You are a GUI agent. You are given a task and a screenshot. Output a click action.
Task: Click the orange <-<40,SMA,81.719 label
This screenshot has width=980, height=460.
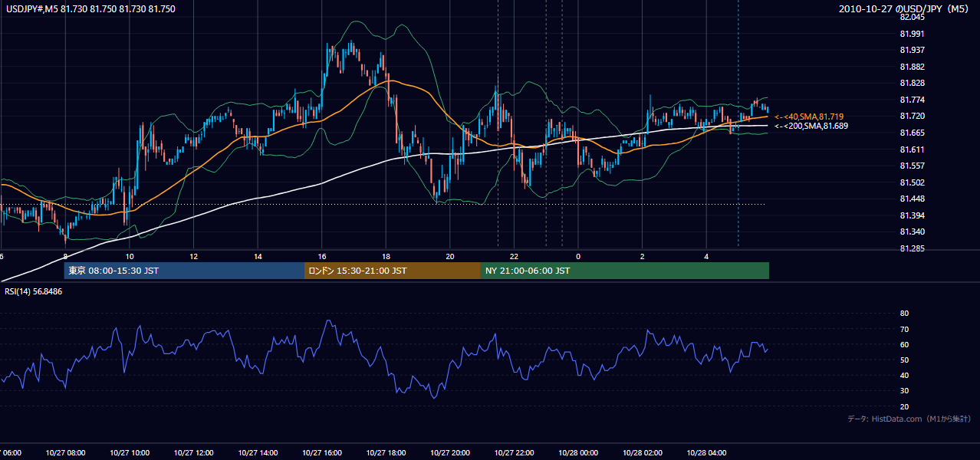809,117
